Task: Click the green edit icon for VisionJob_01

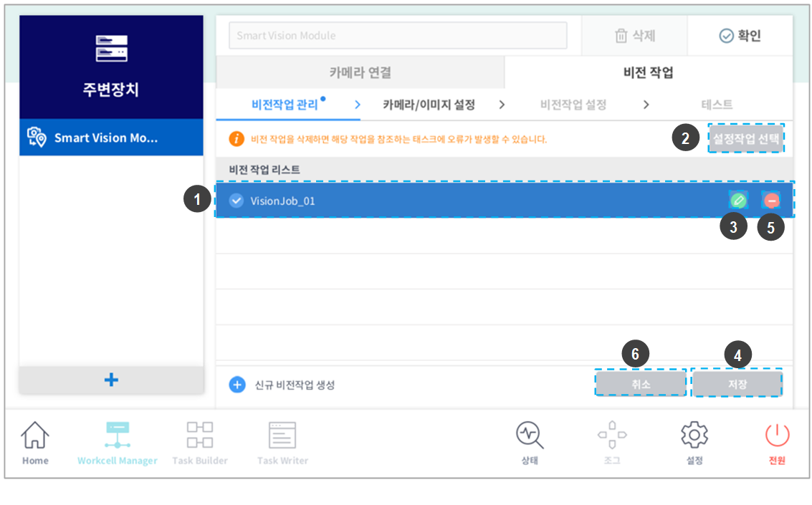Action: (737, 201)
